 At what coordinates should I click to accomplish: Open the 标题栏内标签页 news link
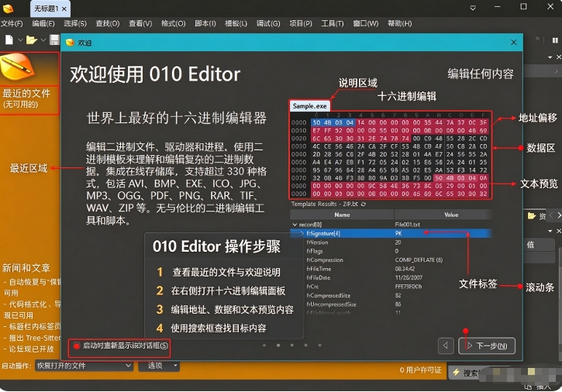point(32,326)
